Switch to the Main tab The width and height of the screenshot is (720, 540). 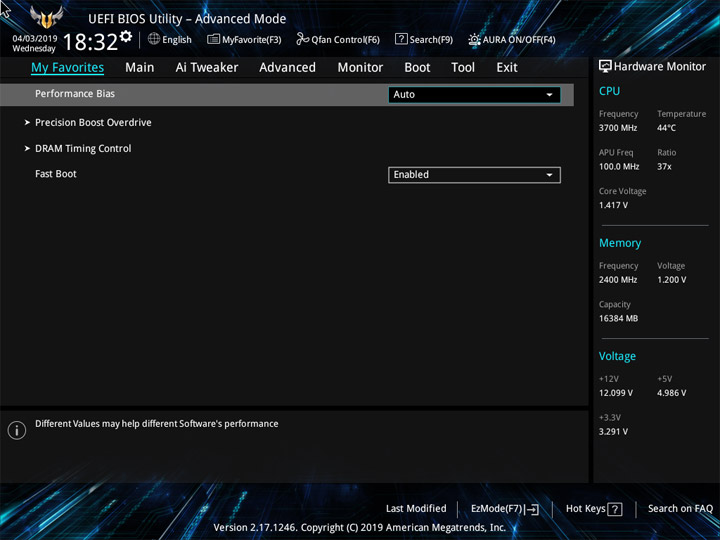(x=140, y=68)
